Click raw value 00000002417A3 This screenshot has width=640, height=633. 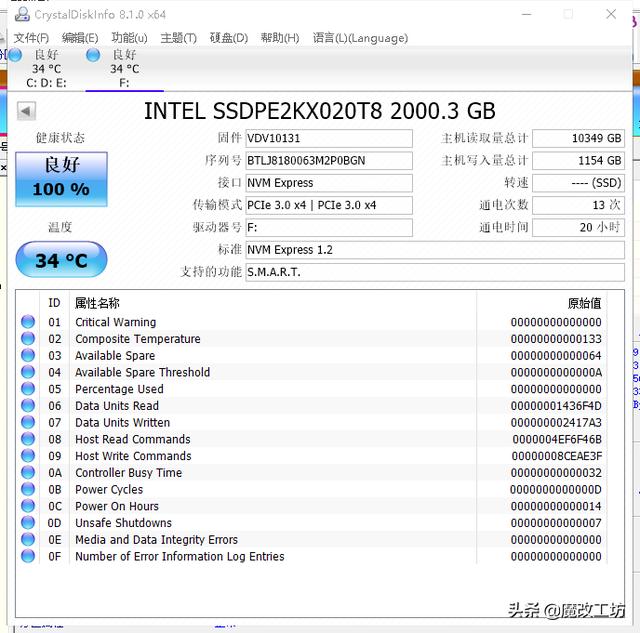pyautogui.click(x=556, y=422)
